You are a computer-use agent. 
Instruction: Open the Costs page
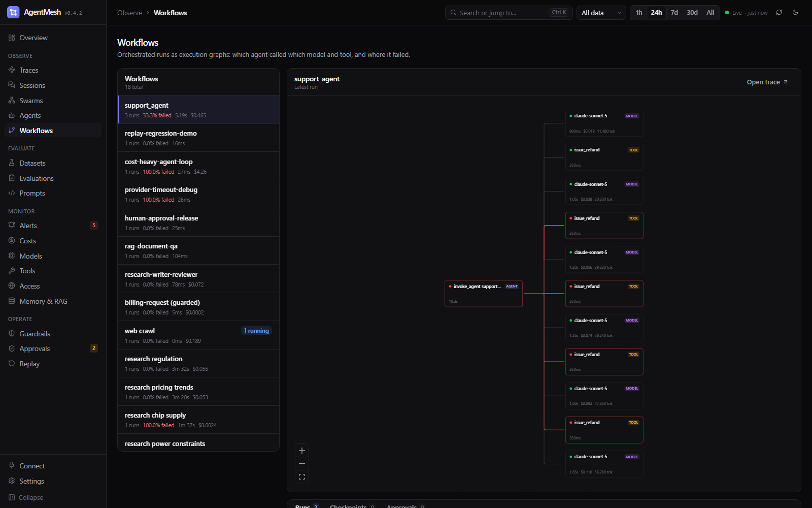point(53,241)
